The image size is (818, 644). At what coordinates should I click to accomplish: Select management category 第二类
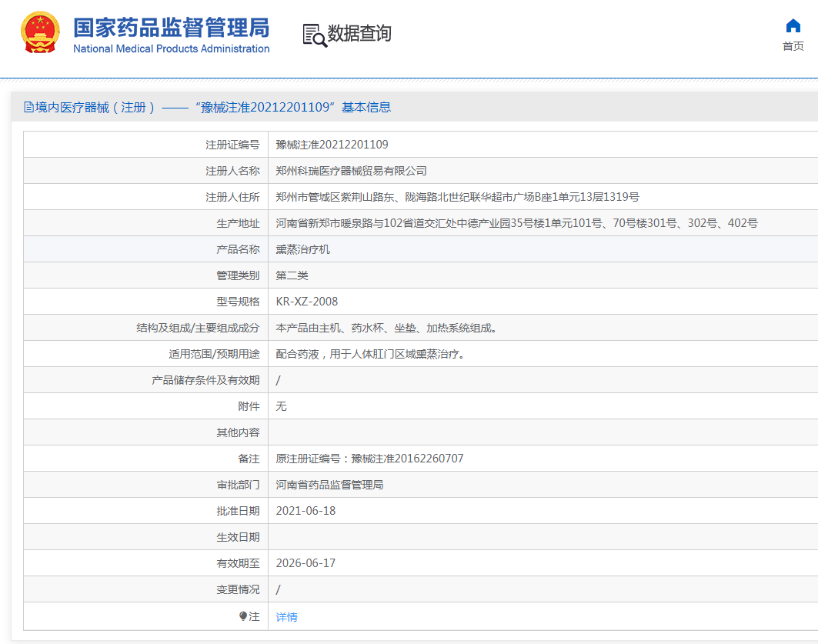pyautogui.click(x=292, y=275)
